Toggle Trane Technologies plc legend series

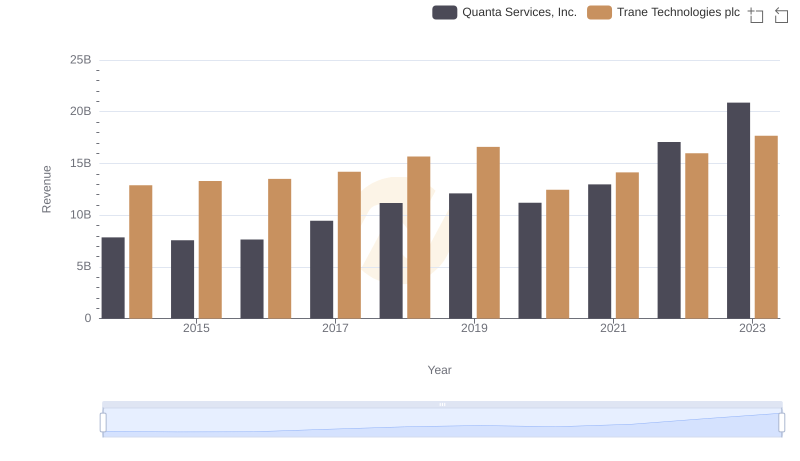pos(663,12)
